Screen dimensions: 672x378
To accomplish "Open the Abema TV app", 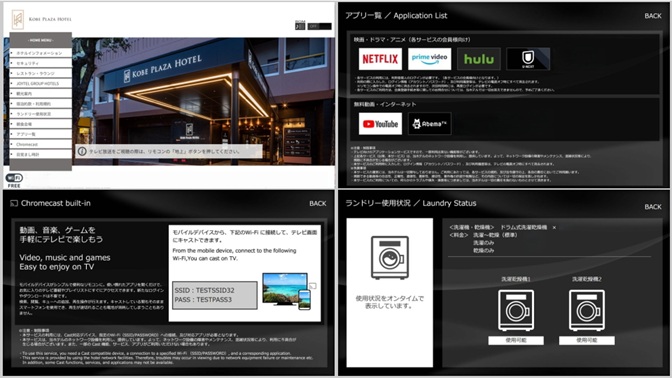I will (x=429, y=124).
